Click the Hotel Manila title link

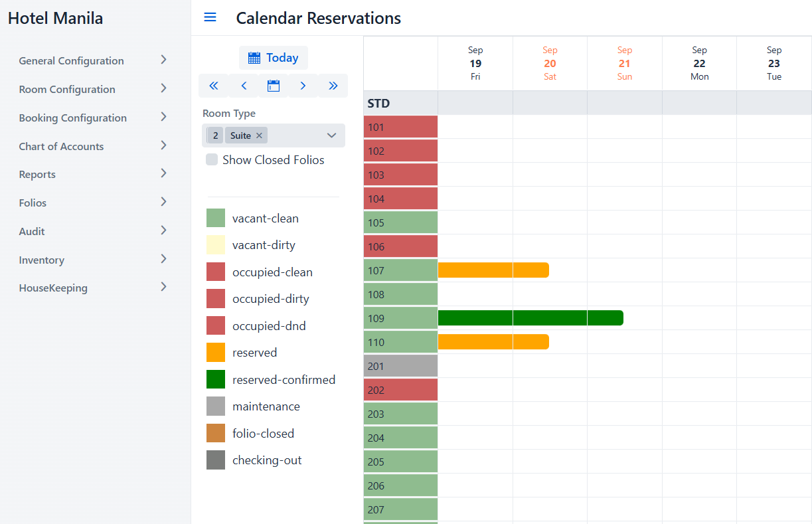tap(56, 19)
